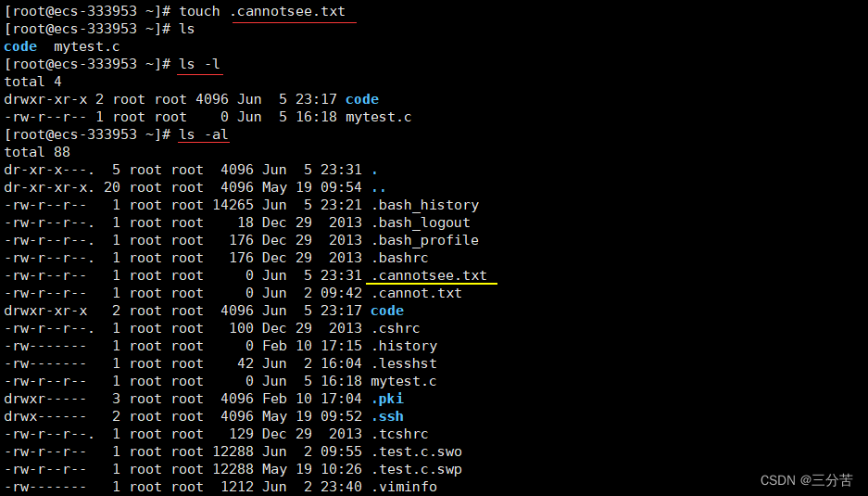Click the permissions string drwxr-----
The height and width of the screenshot is (496, 868).
45,399
